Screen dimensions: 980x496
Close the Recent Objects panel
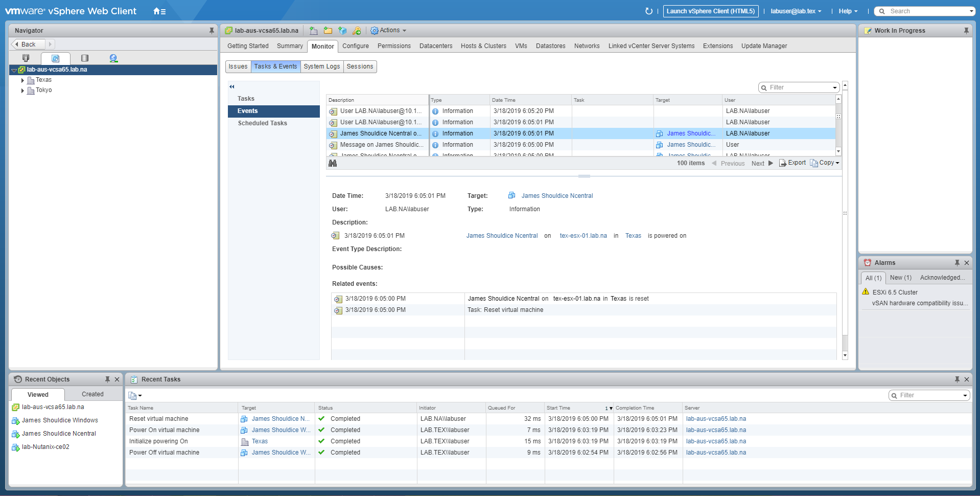(117, 379)
